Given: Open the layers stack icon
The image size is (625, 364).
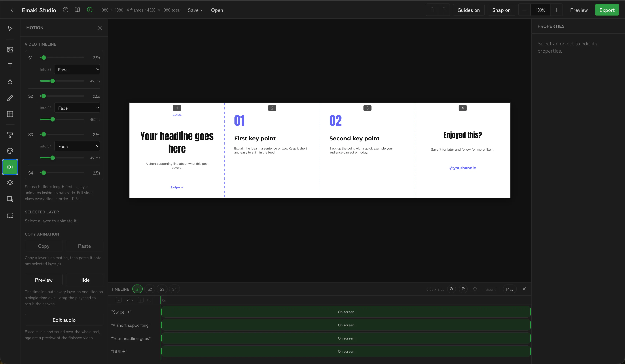Looking at the screenshot, I should (10, 183).
